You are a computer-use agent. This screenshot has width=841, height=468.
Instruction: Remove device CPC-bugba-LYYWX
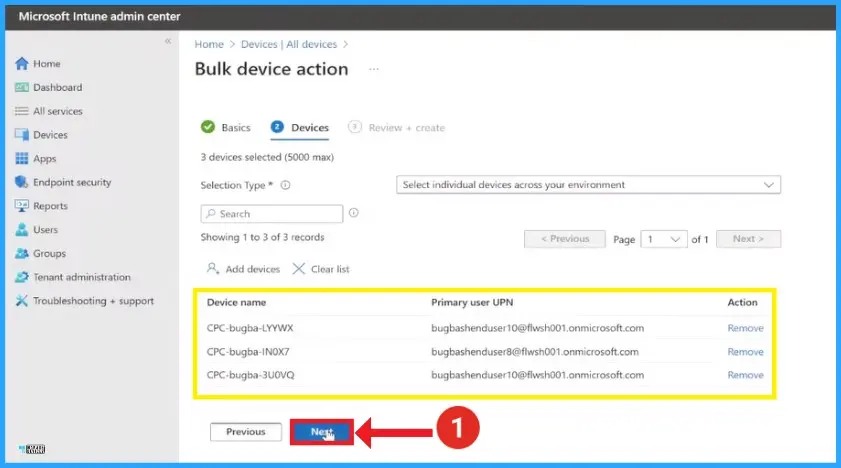[746, 328]
